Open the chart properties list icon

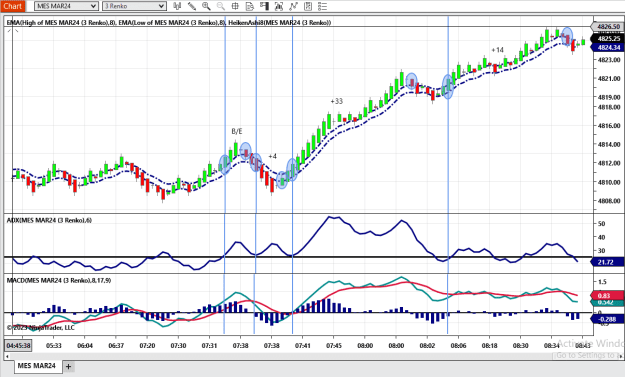point(322,6)
